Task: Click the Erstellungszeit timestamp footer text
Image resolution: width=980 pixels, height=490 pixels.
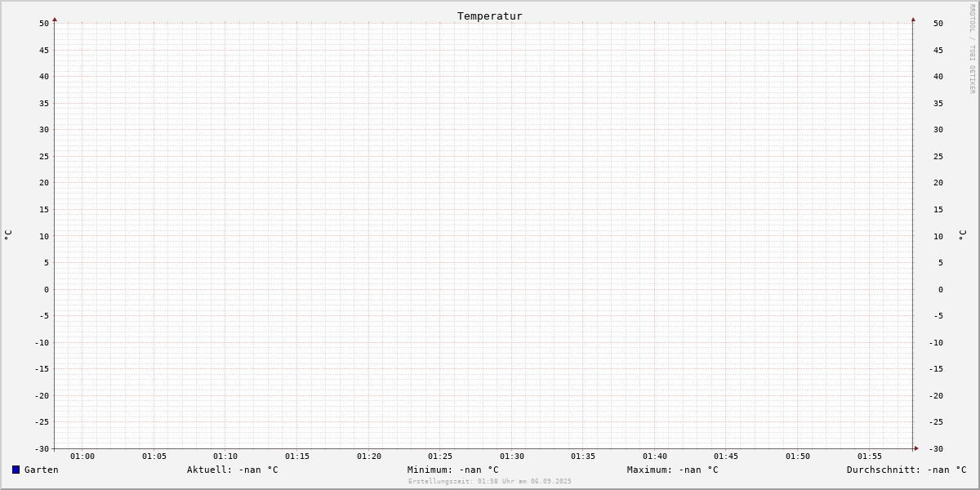Action: click(x=490, y=481)
